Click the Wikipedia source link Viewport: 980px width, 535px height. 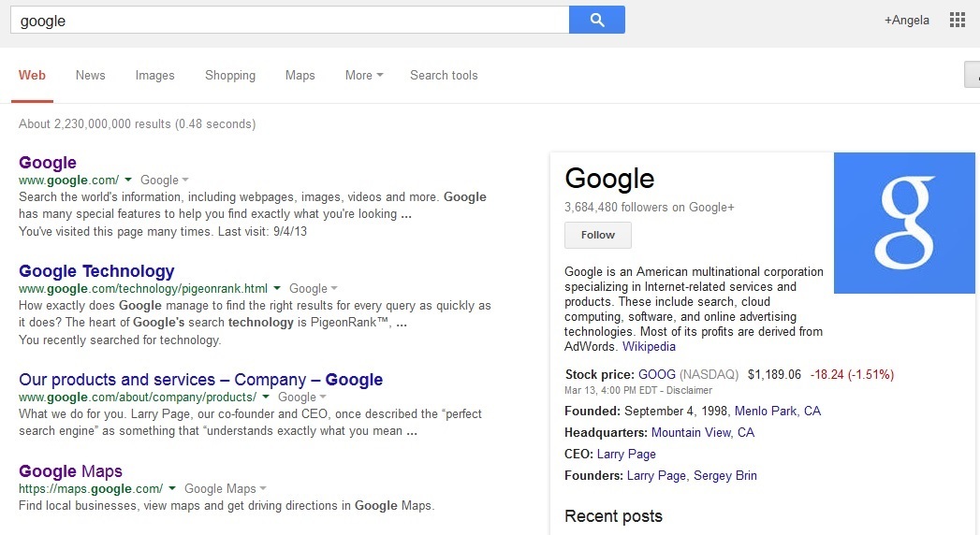pos(649,346)
